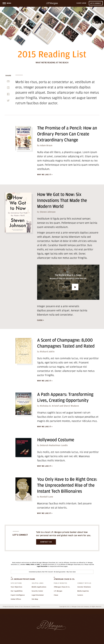
Task: Open the Client Login menu item
Action: click(81, 3)
